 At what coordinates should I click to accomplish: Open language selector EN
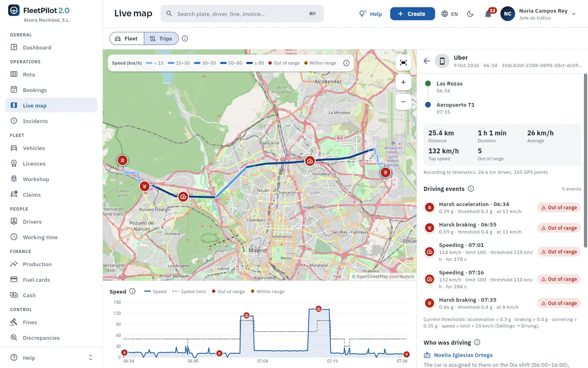(x=450, y=14)
